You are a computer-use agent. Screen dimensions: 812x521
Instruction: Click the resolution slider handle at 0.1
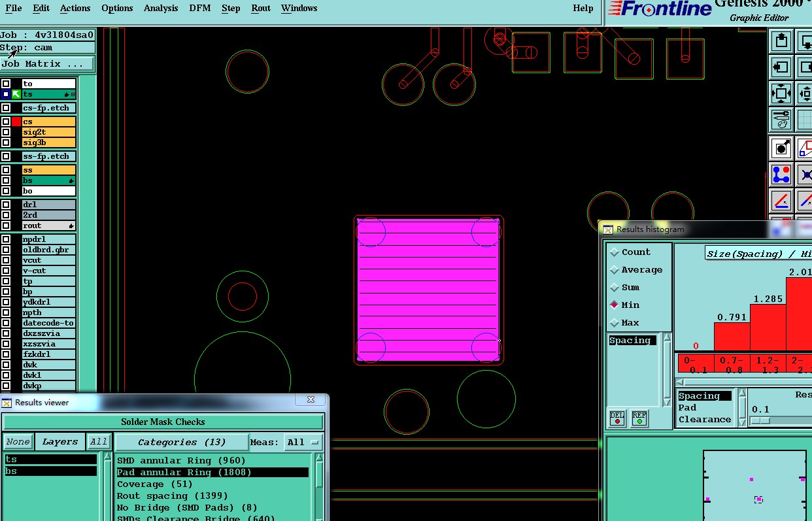coord(760,421)
